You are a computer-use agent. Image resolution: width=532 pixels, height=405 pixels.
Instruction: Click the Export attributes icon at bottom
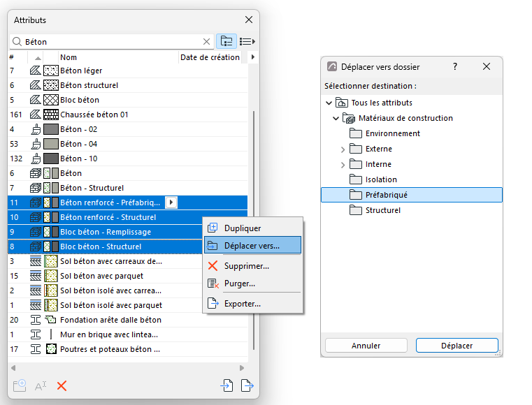tap(247, 385)
